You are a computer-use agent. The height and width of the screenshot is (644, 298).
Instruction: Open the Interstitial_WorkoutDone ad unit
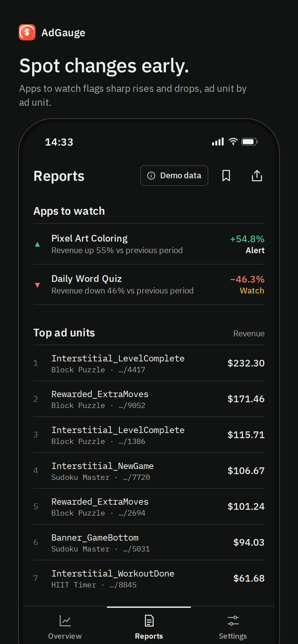pos(149,578)
